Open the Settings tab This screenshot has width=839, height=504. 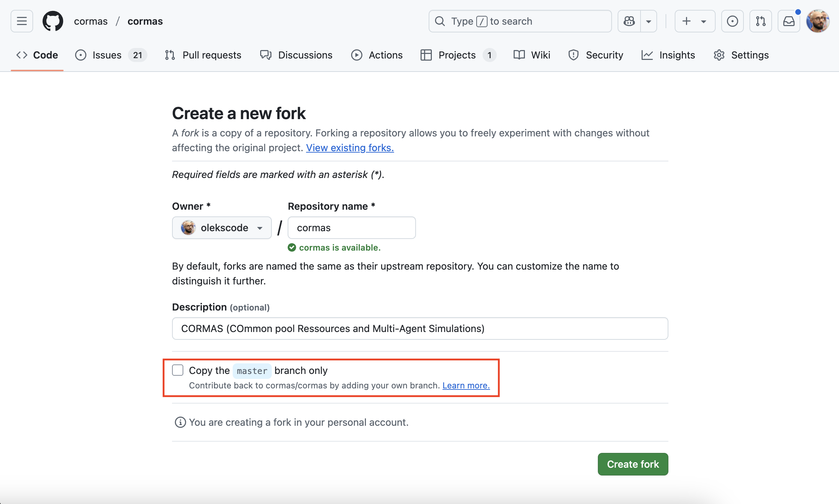coord(741,55)
